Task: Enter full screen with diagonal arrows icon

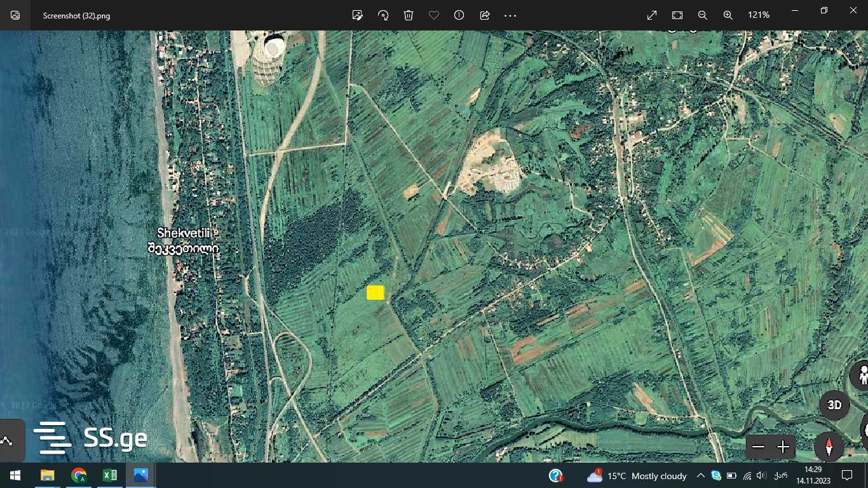Action: 652,15
